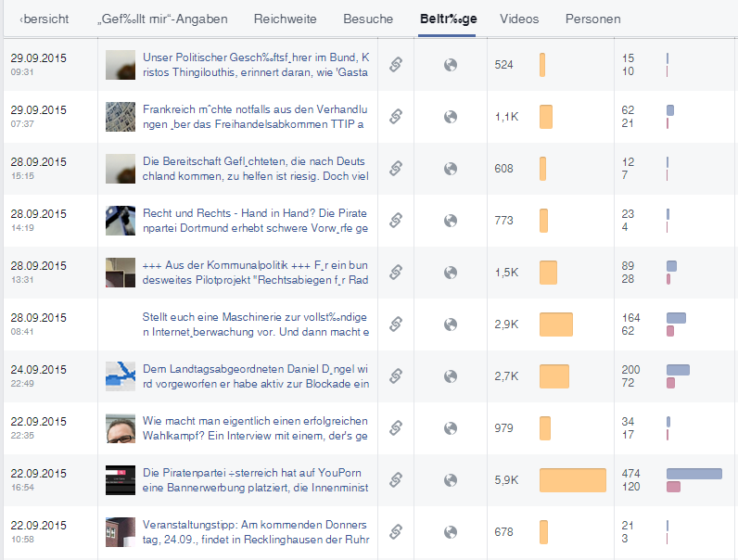Open the „Gefällt mir“-Angaben tab
Screen dimensions: 738x560
(x=162, y=19)
